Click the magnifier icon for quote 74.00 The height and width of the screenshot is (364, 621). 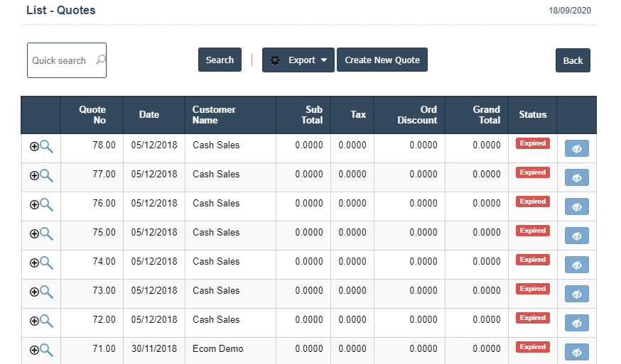click(47, 263)
